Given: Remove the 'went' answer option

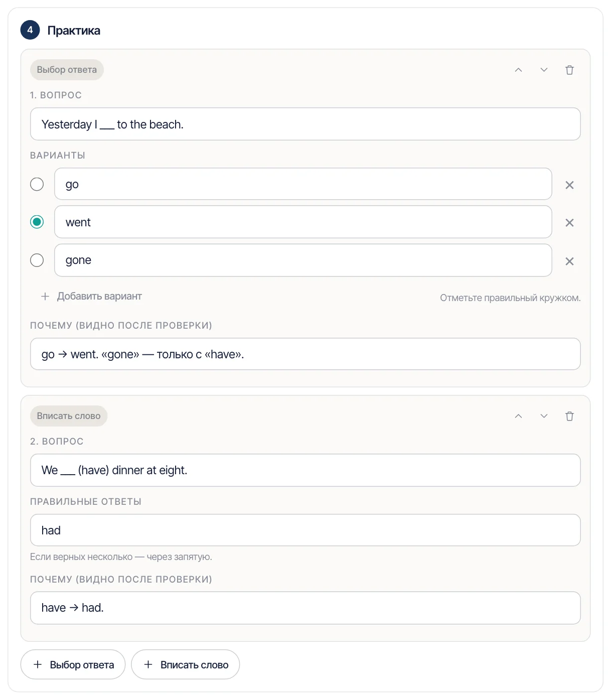Looking at the screenshot, I should (x=569, y=223).
